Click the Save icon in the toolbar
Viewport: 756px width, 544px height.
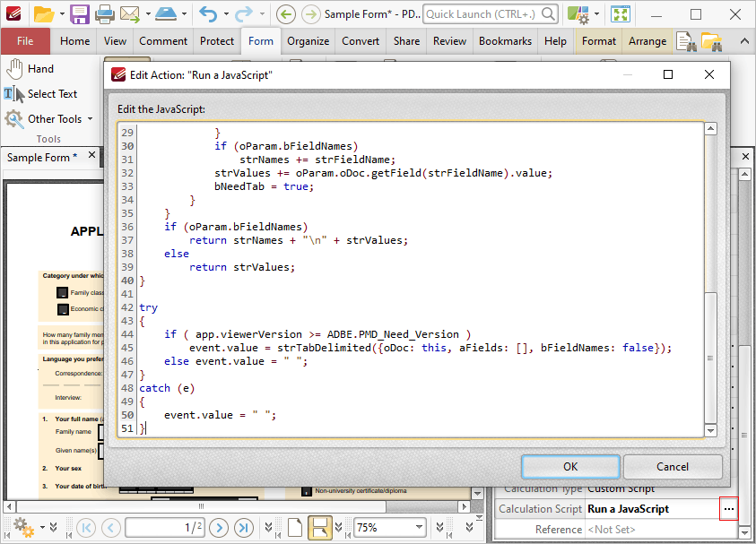coord(79,14)
